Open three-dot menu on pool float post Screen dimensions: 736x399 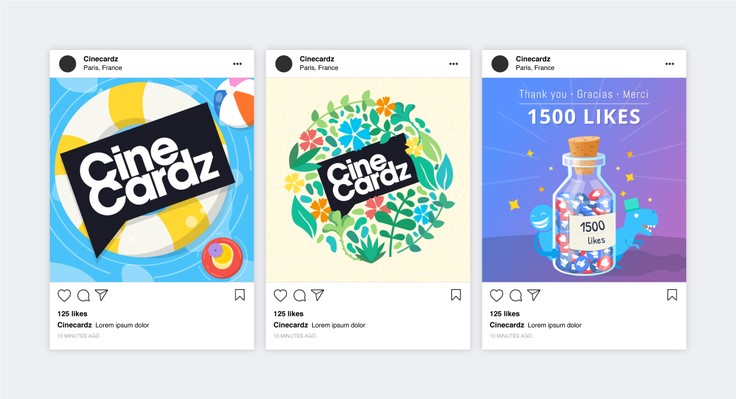point(238,64)
